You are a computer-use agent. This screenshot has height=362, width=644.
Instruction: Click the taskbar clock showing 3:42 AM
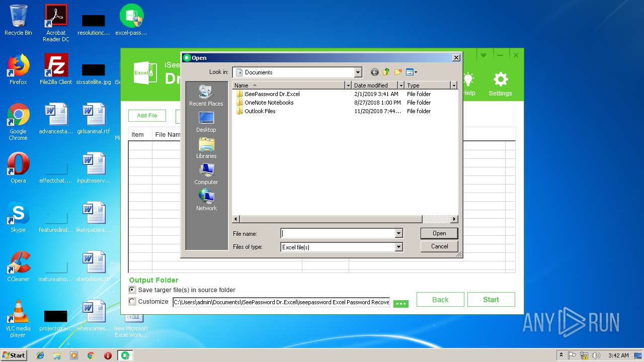pos(618,355)
